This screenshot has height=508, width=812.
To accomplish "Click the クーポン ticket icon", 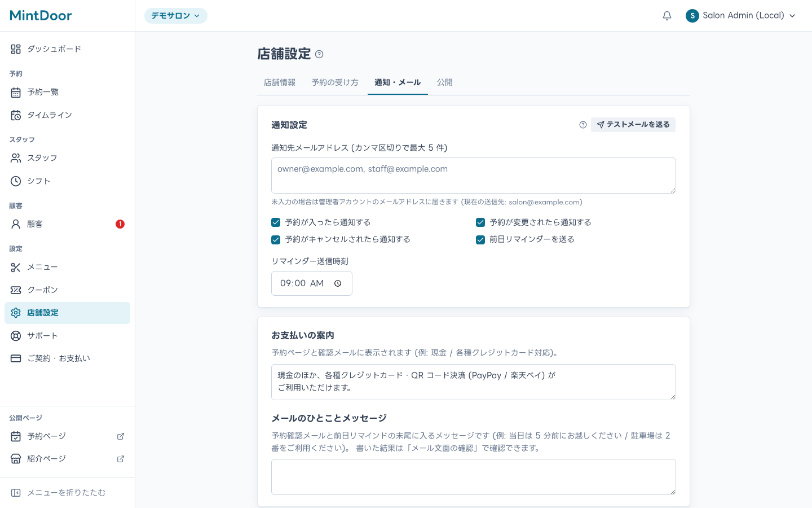I will (16, 290).
